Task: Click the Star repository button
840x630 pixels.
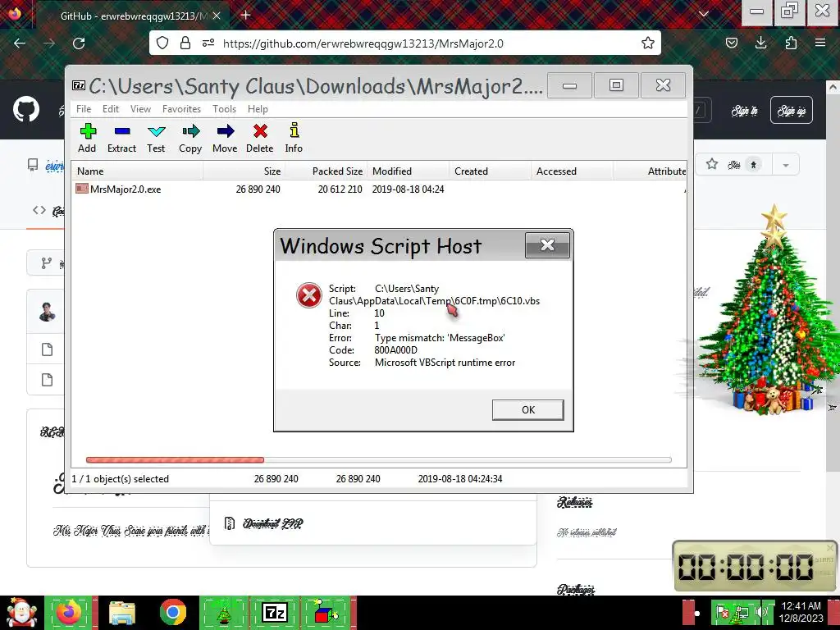Action: tap(733, 164)
